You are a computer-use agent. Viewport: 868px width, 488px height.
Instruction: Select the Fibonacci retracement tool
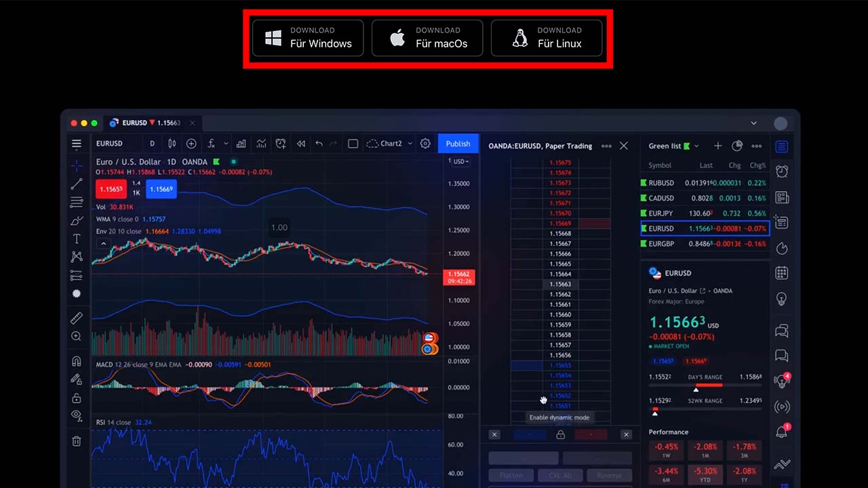(77, 202)
